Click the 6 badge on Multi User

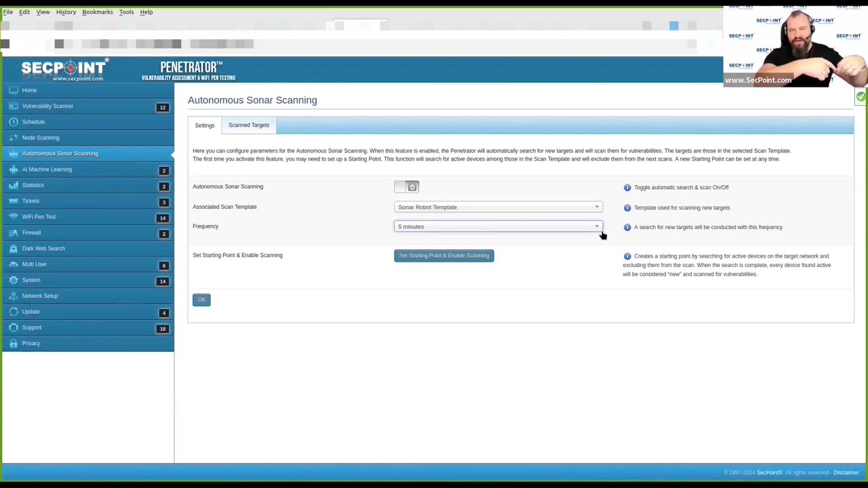[x=163, y=265]
